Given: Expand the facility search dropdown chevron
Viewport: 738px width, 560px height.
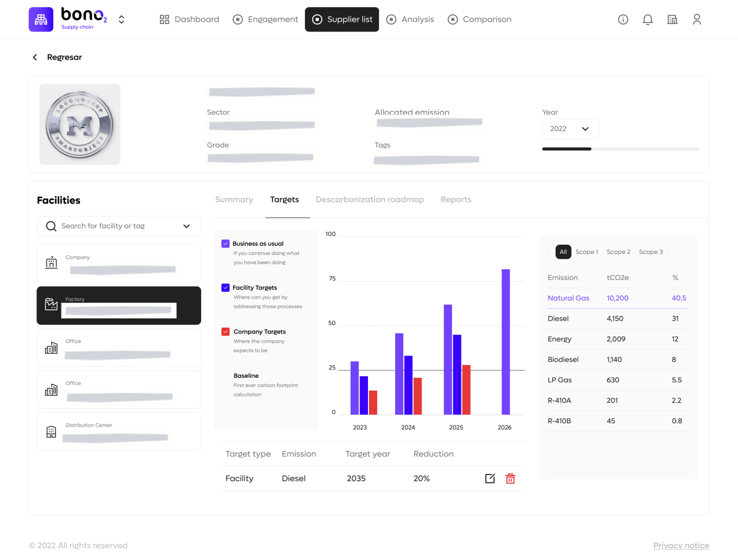Looking at the screenshot, I should tap(187, 226).
